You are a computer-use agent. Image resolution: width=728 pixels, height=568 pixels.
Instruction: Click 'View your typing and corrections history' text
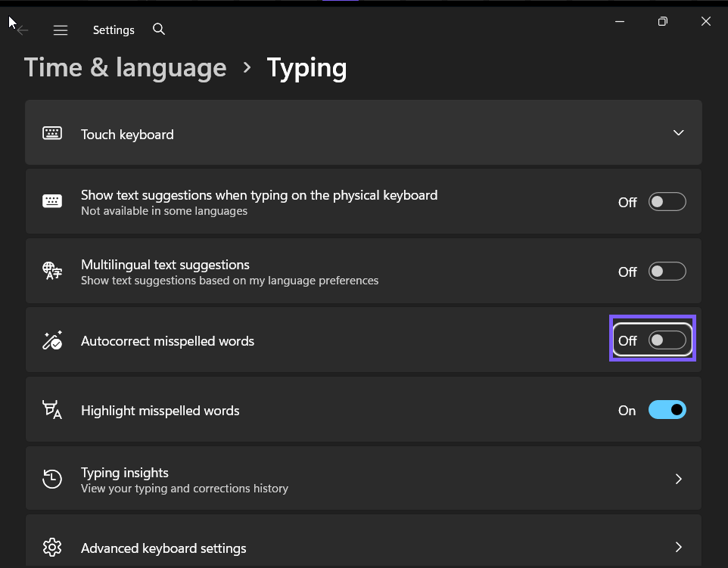pyautogui.click(x=185, y=489)
